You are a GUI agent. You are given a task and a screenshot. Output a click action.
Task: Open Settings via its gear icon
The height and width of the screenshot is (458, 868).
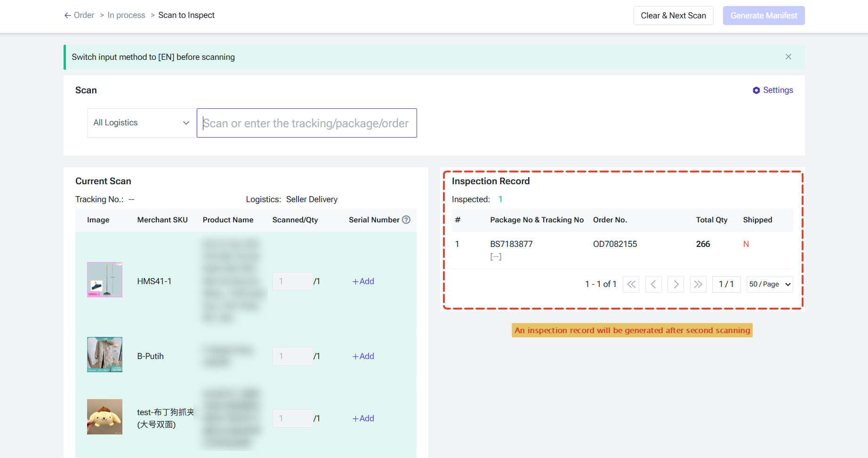756,90
